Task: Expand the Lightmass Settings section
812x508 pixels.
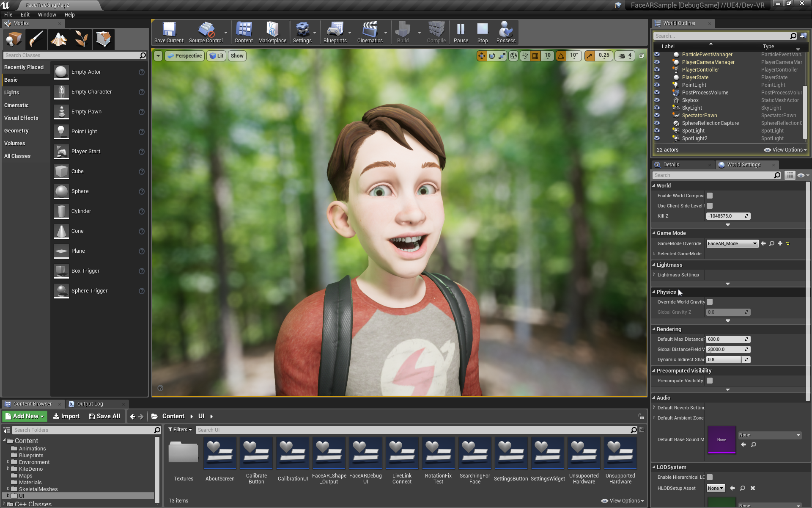Action: click(654, 275)
